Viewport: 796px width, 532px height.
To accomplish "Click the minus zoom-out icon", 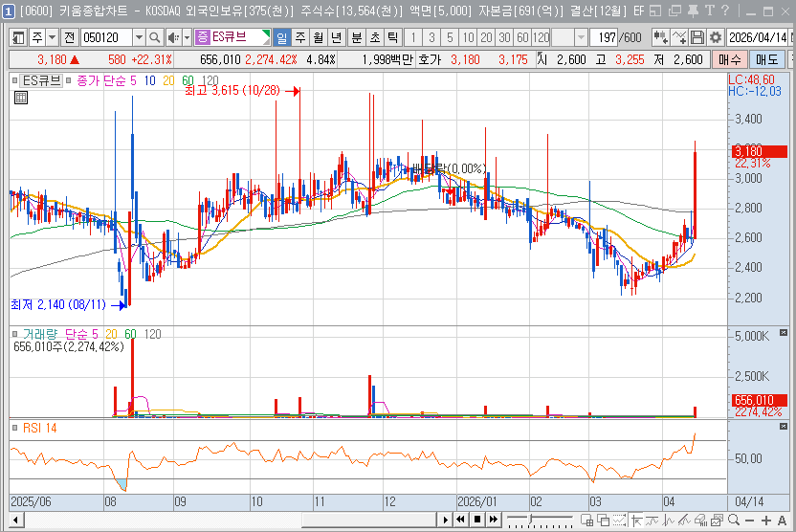I will point(749,520).
